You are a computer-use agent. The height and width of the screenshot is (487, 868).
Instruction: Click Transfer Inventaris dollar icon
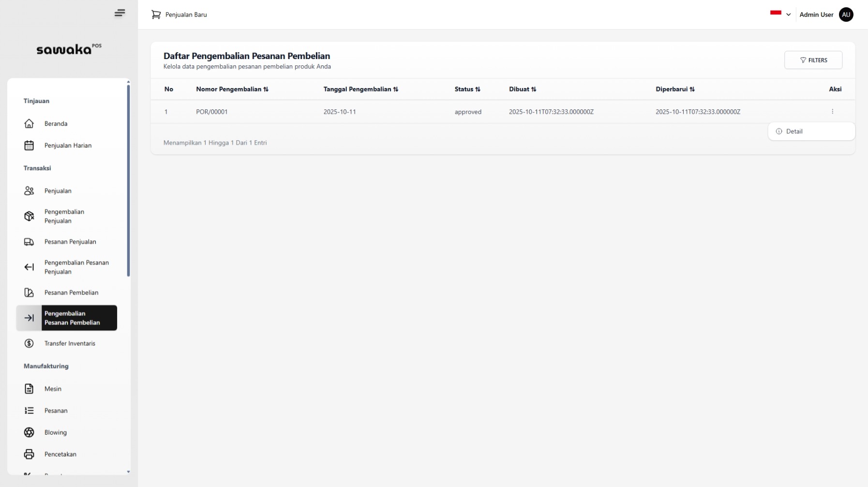point(29,343)
